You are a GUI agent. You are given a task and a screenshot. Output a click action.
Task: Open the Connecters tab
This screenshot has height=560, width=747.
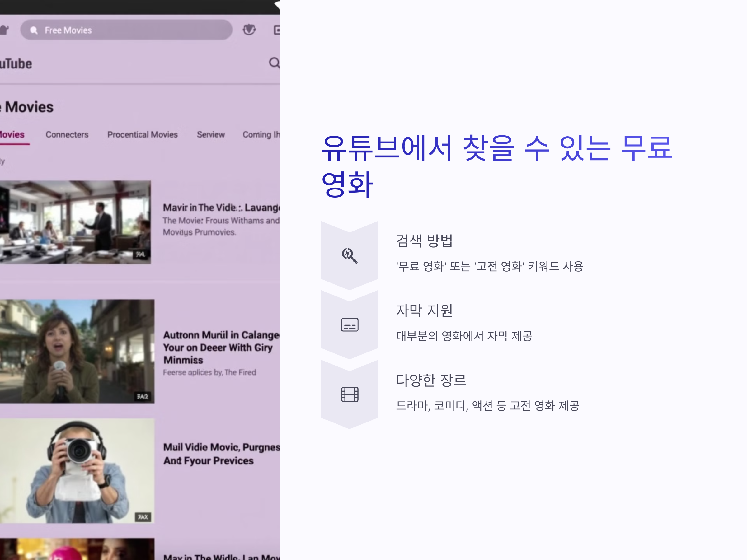67,135
